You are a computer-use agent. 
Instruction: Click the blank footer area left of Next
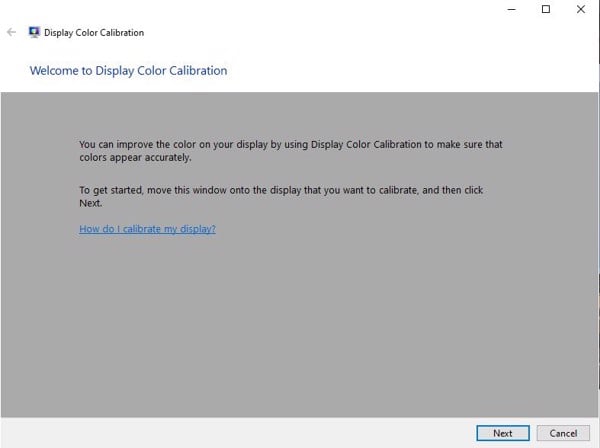point(237,433)
